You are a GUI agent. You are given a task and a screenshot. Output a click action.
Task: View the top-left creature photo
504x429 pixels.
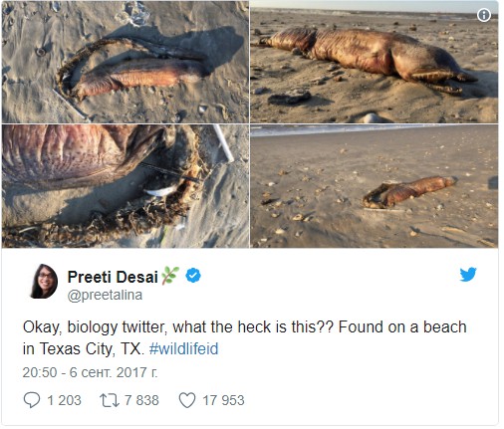[x=126, y=62]
